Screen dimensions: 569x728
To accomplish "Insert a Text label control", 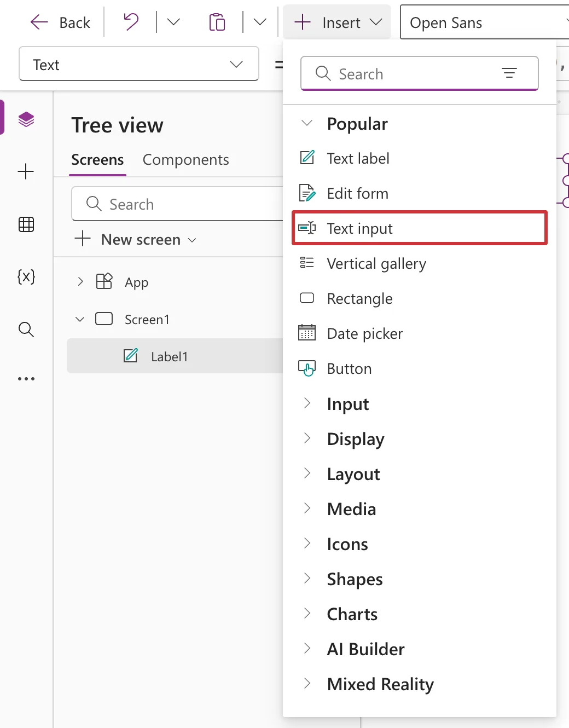I will point(420,159).
